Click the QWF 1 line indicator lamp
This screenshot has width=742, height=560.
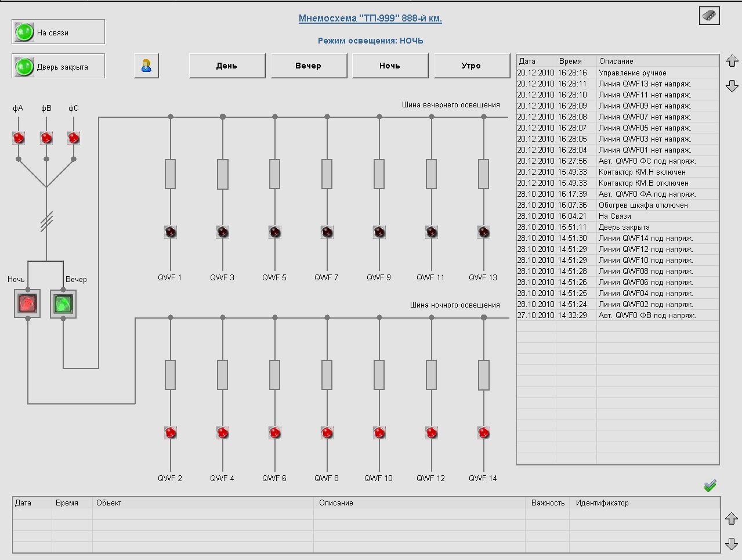(170, 232)
